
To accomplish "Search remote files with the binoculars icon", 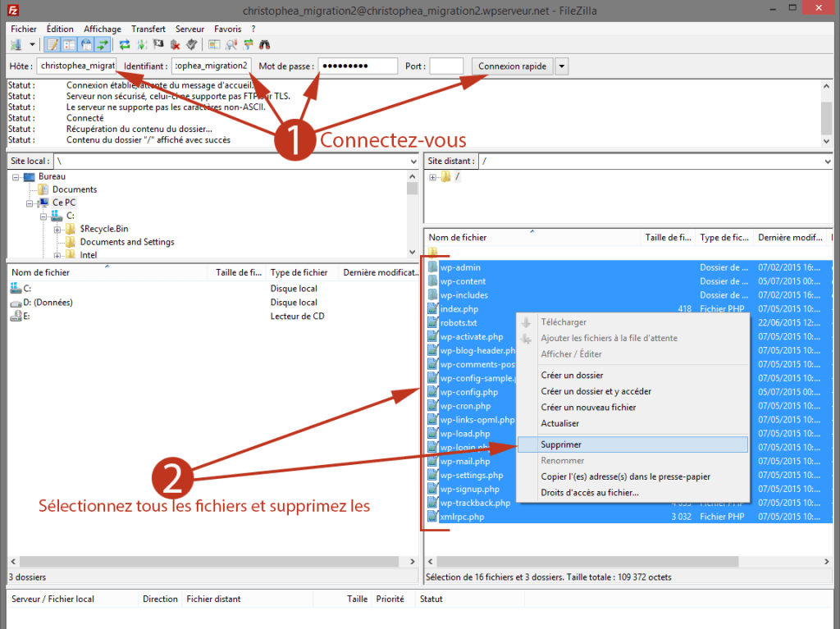I will 265,45.
